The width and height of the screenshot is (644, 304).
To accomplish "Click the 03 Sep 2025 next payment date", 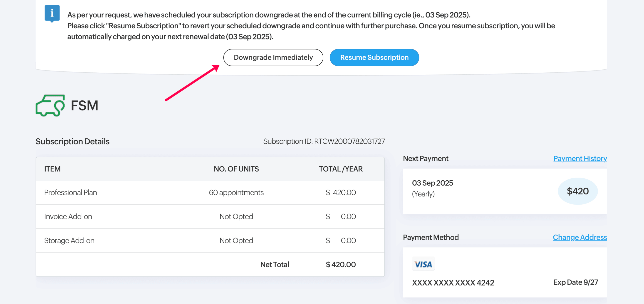I will click(x=433, y=183).
